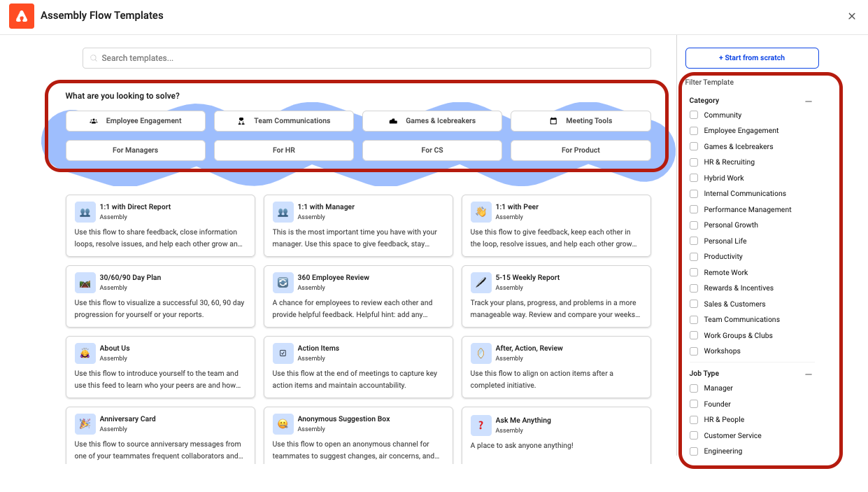This screenshot has width=868, height=492.
Task: Select the HR & People job type
Action: [x=694, y=420]
